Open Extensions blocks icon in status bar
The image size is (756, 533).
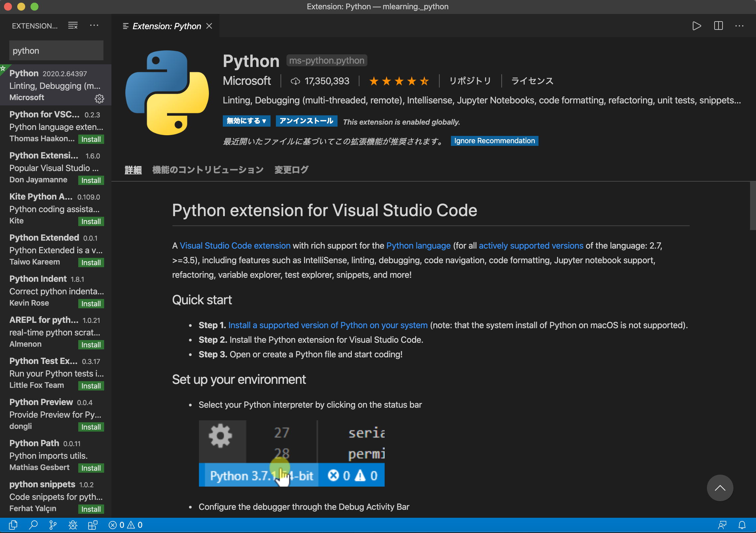pyautogui.click(x=93, y=525)
